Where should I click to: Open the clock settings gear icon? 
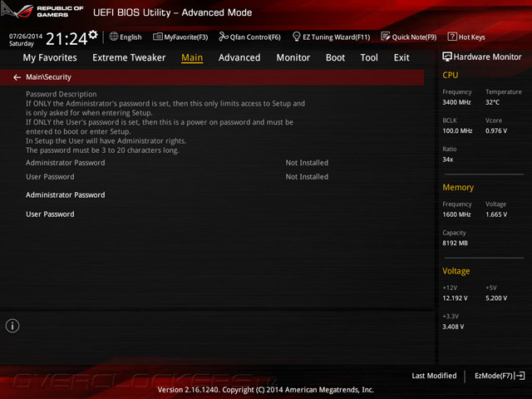pyautogui.click(x=93, y=34)
